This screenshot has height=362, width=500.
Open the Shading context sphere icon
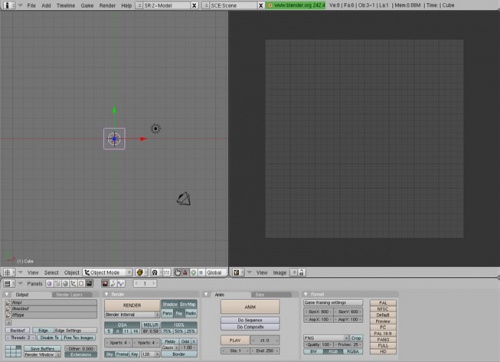pyautogui.click(x=65, y=284)
